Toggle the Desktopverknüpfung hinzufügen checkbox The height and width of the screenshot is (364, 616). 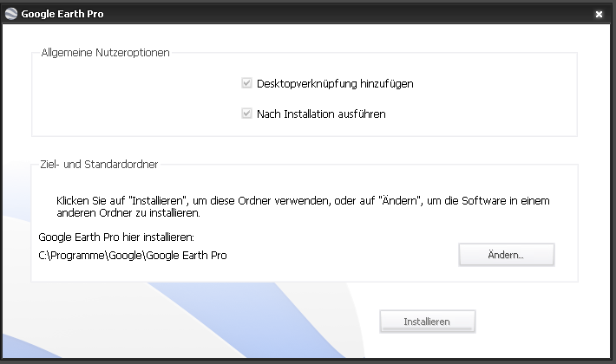tap(247, 84)
